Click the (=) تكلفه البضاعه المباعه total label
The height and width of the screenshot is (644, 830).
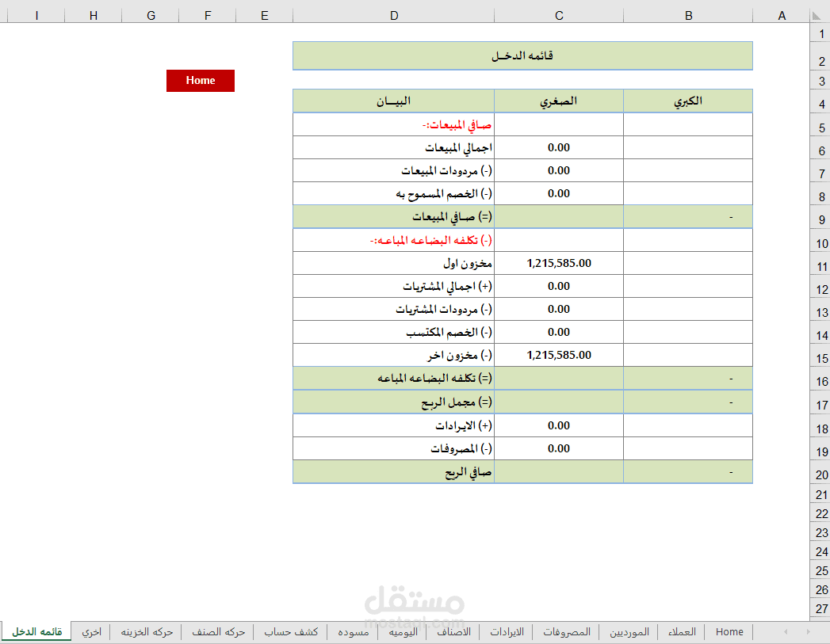[393, 379]
